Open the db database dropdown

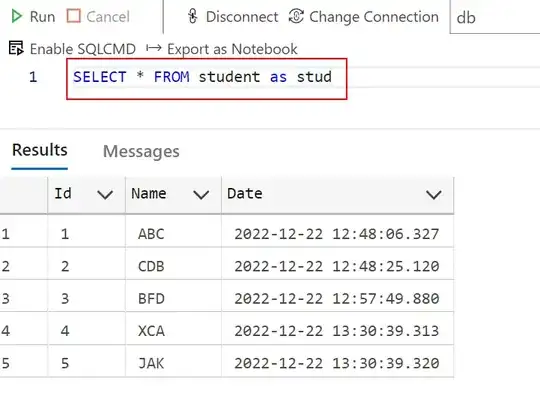495,17
